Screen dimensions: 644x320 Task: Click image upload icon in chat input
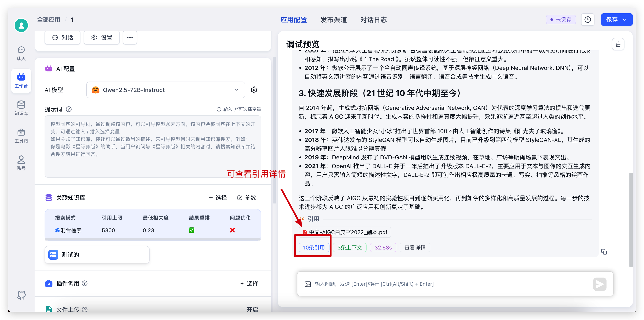coord(308,284)
